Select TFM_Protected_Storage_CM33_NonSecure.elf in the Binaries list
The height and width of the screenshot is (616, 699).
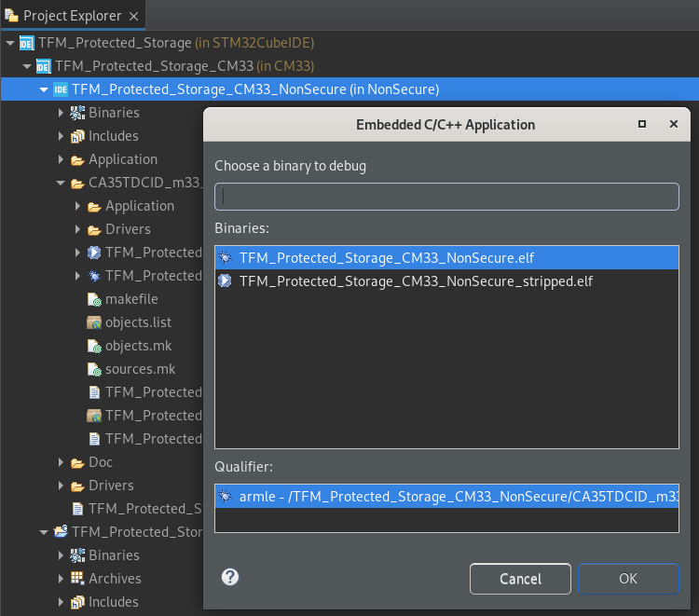(x=446, y=257)
